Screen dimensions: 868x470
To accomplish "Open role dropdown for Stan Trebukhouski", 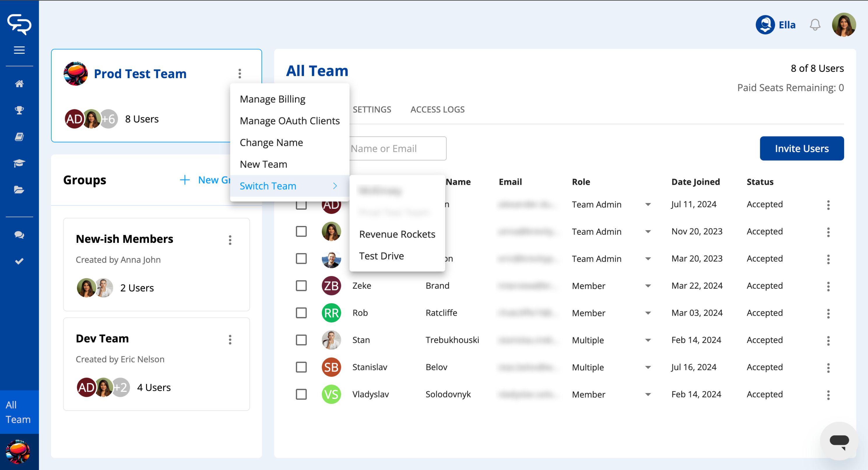I will pos(648,340).
